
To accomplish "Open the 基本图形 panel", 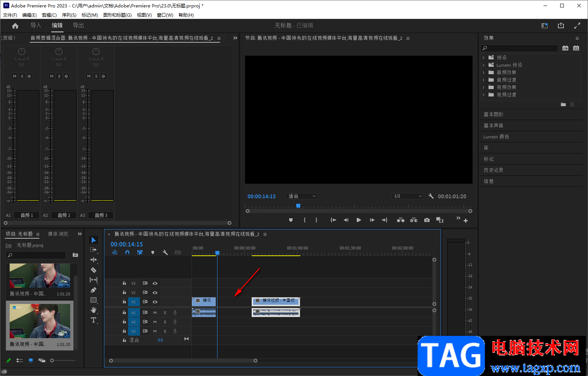I will click(493, 114).
